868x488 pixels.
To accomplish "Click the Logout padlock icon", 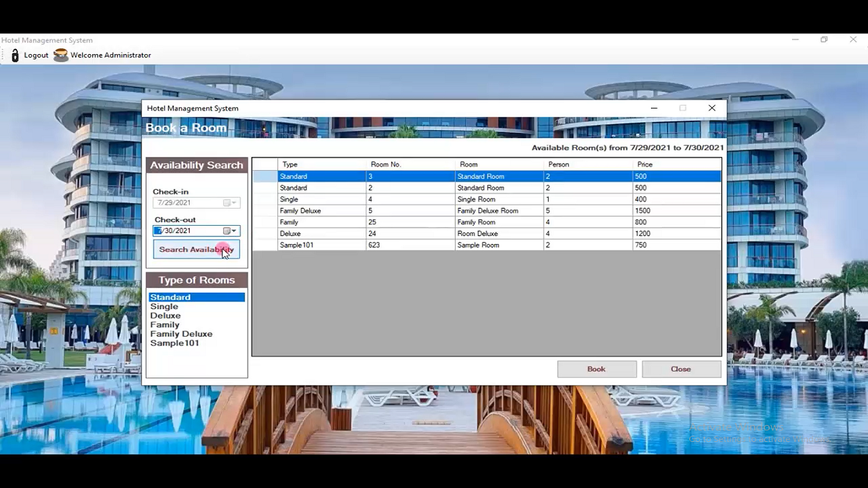I will (15, 55).
